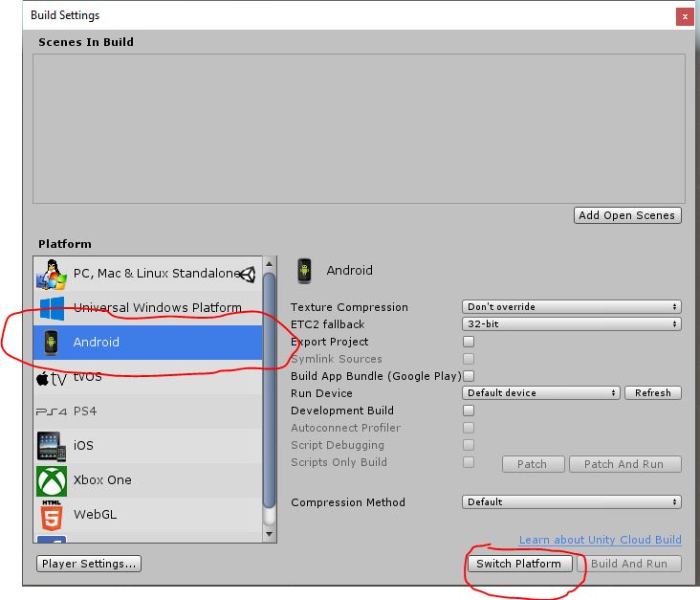Open the ETC2 fallback 32-bit dropdown

572,323
